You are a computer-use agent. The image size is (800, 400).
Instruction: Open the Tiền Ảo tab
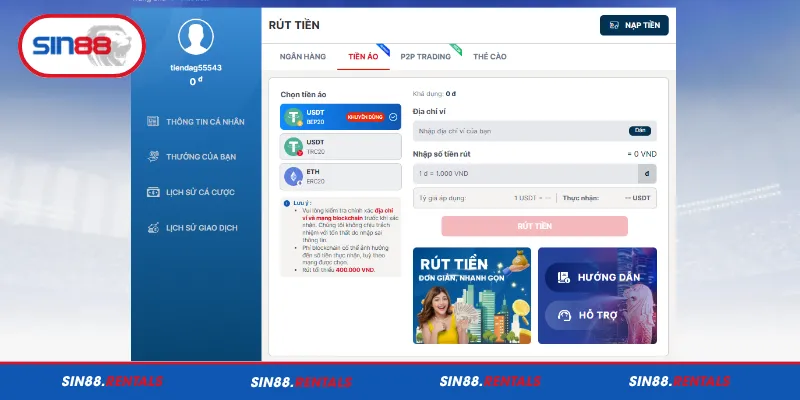click(363, 57)
